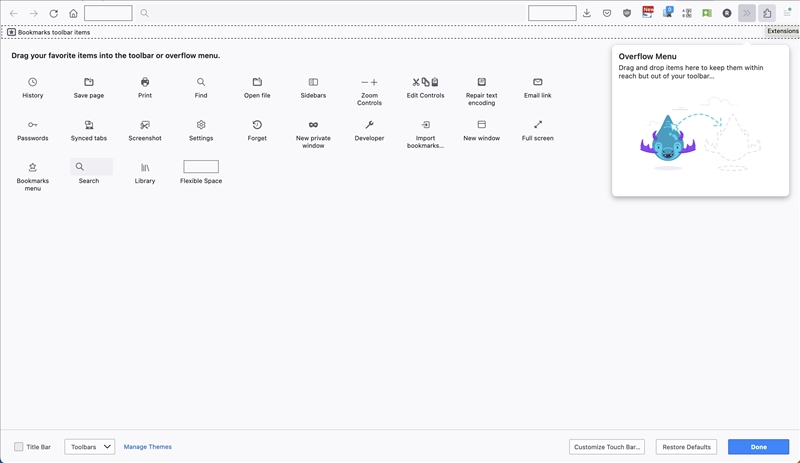Click the Email link icon
Screen dimensions: 800x463
[538, 82]
